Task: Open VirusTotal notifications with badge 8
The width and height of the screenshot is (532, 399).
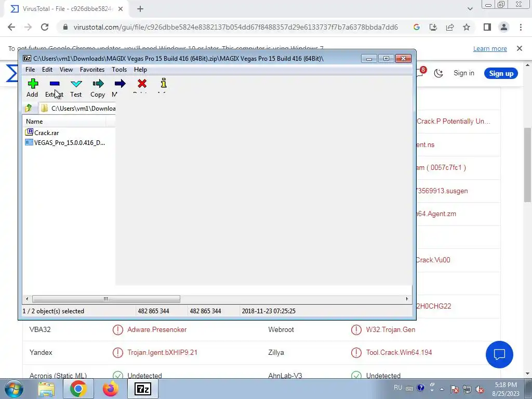Action: [421, 72]
